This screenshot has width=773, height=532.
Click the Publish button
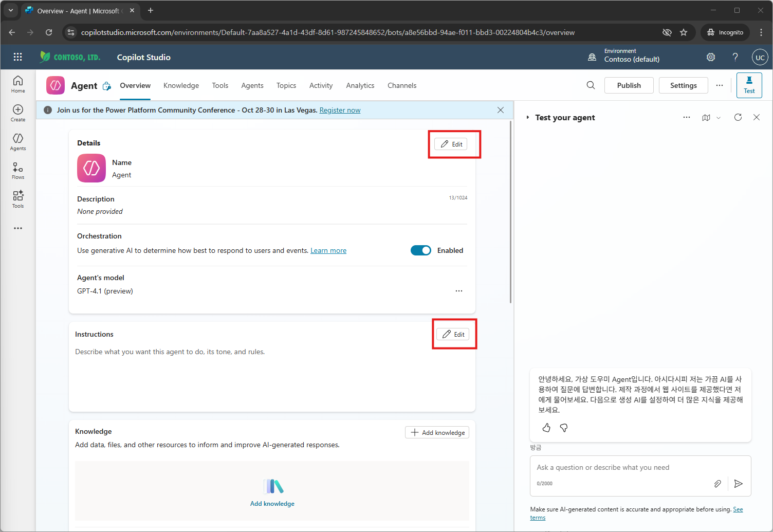629,85
